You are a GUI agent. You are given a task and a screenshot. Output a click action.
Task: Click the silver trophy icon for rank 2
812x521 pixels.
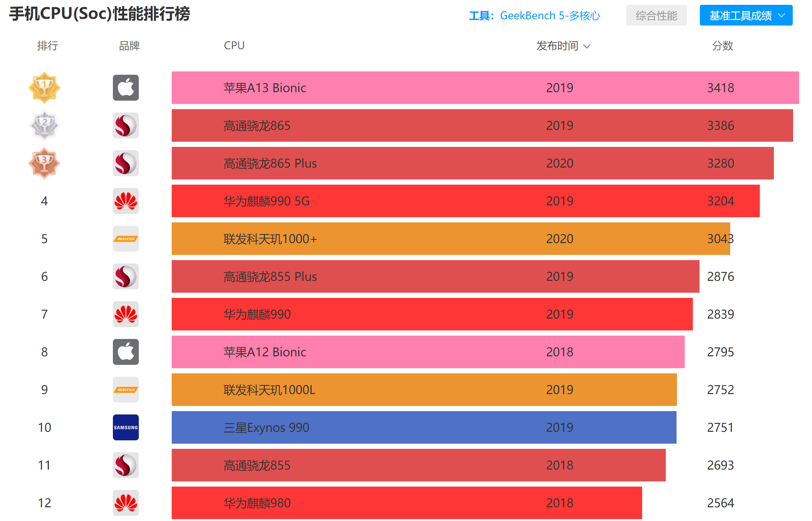(x=44, y=125)
